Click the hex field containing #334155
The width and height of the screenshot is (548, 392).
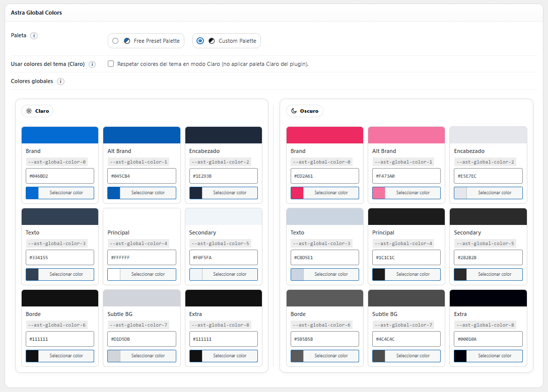tap(60, 258)
